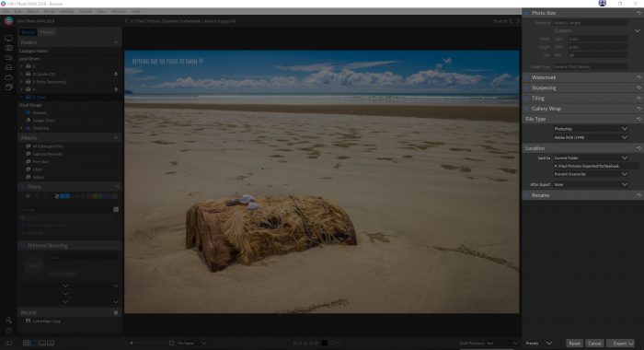Go to next photo arrow
The height and width of the screenshot is (350, 644).
(x=517, y=21)
